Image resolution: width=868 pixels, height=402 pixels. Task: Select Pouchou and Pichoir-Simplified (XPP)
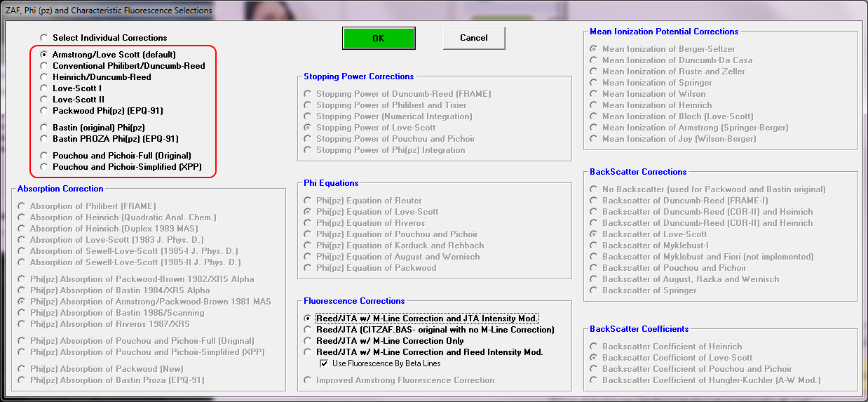pyautogui.click(x=45, y=167)
